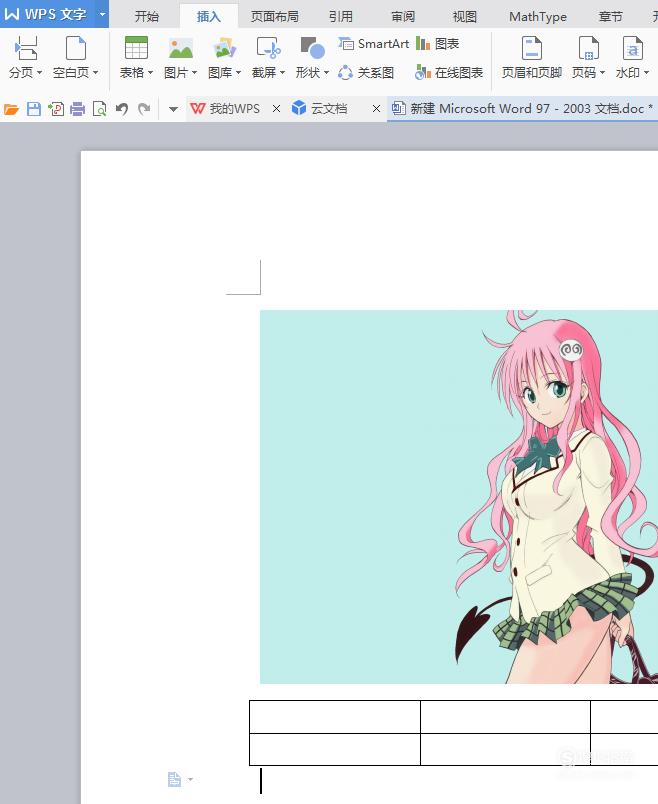Click the 空白页 blank page icon
This screenshot has width=658, height=804.
(x=76, y=49)
